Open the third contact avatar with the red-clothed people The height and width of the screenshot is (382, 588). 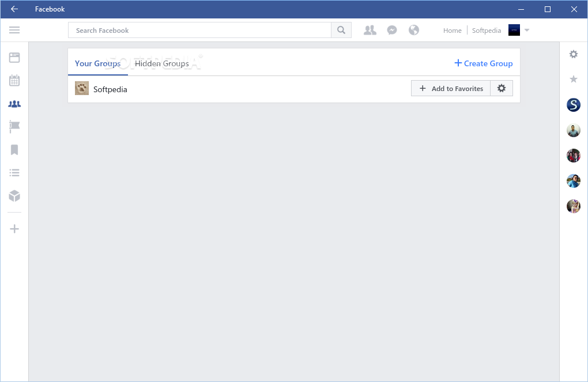pyautogui.click(x=574, y=156)
